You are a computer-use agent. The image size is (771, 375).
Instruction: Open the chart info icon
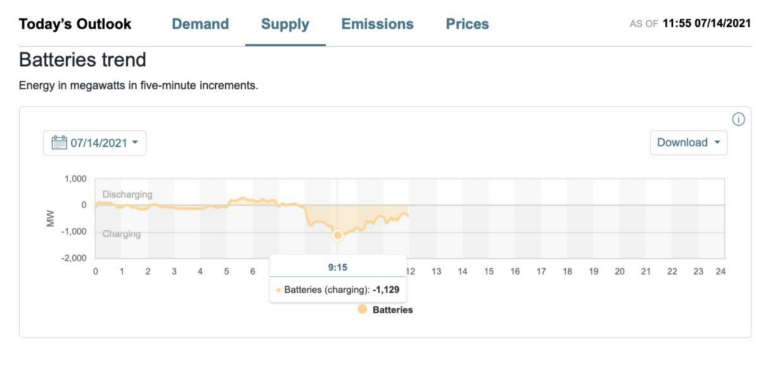tap(739, 119)
